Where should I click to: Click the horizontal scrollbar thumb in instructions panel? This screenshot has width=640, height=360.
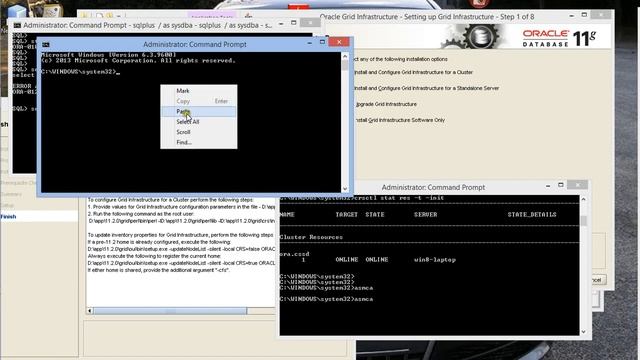(170, 311)
